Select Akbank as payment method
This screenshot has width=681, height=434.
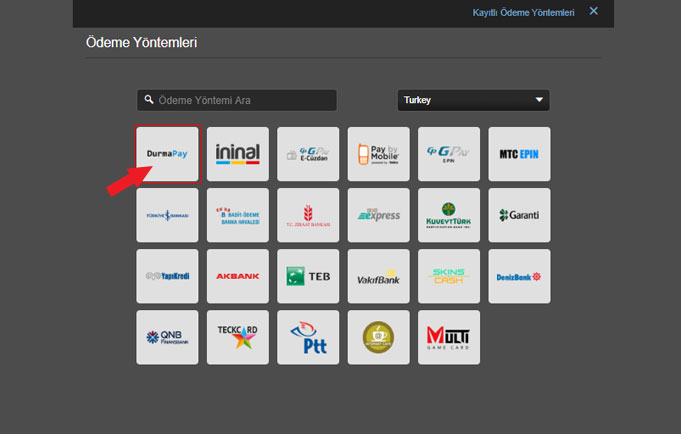point(238,276)
